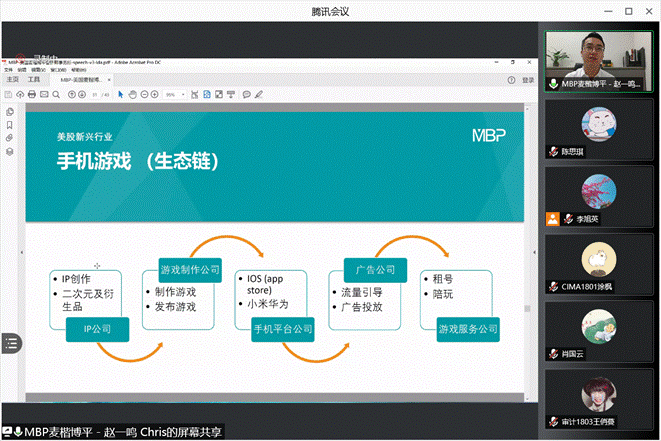This screenshot has width=661, height=441.
Task: Select the arrow selection tool
Action: coord(121,95)
